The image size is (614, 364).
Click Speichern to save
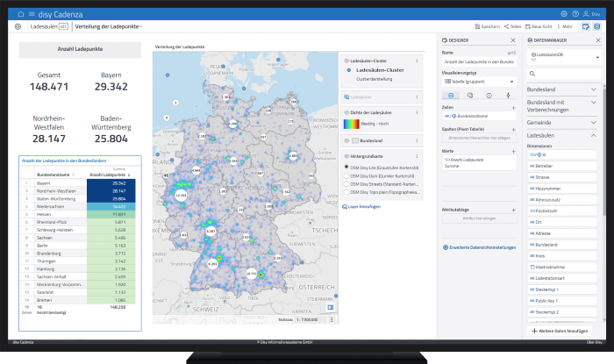coord(487,26)
